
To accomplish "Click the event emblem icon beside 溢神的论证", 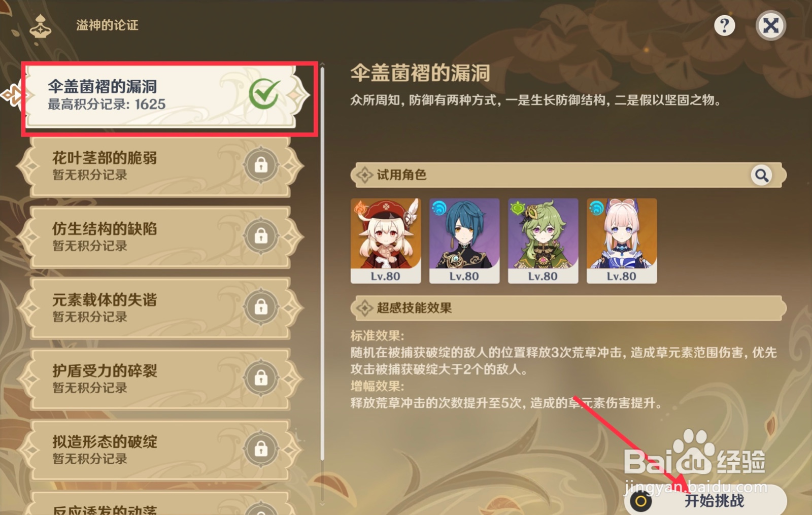I will coord(41,27).
